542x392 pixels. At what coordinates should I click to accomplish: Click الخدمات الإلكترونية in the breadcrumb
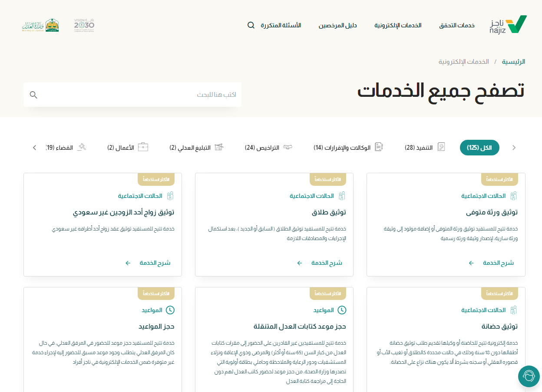tap(464, 62)
